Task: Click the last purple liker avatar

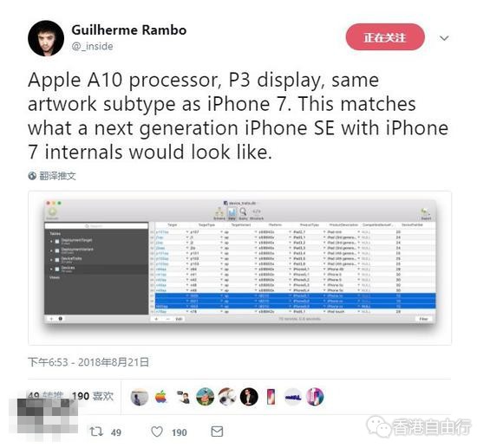Action: point(315,397)
